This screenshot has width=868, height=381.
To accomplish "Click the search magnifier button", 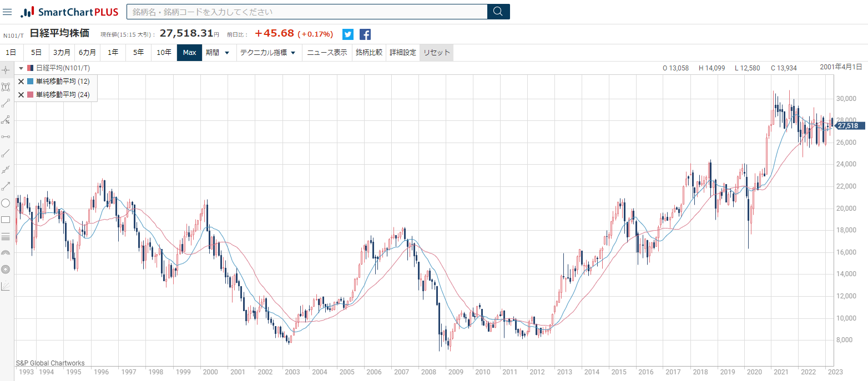I will click(498, 12).
